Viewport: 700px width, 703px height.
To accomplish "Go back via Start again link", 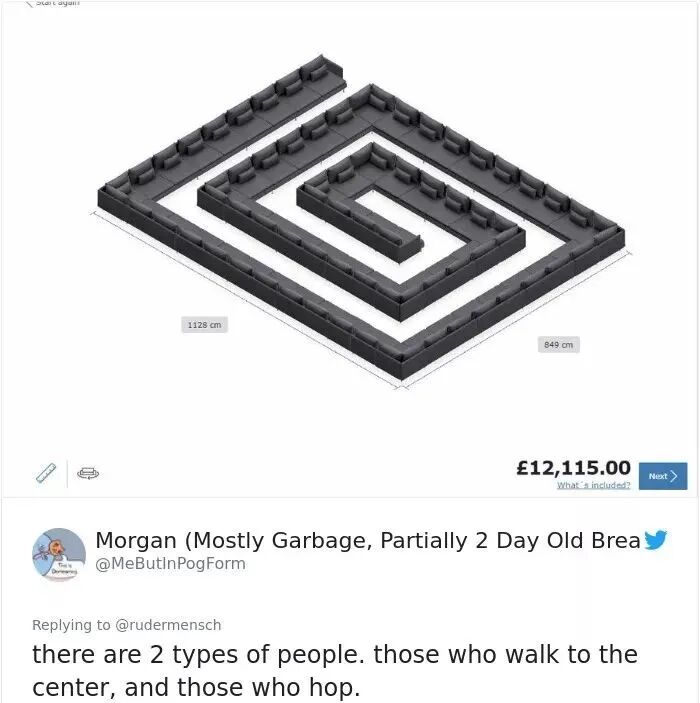I will pyautogui.click(x=57, y=3).
